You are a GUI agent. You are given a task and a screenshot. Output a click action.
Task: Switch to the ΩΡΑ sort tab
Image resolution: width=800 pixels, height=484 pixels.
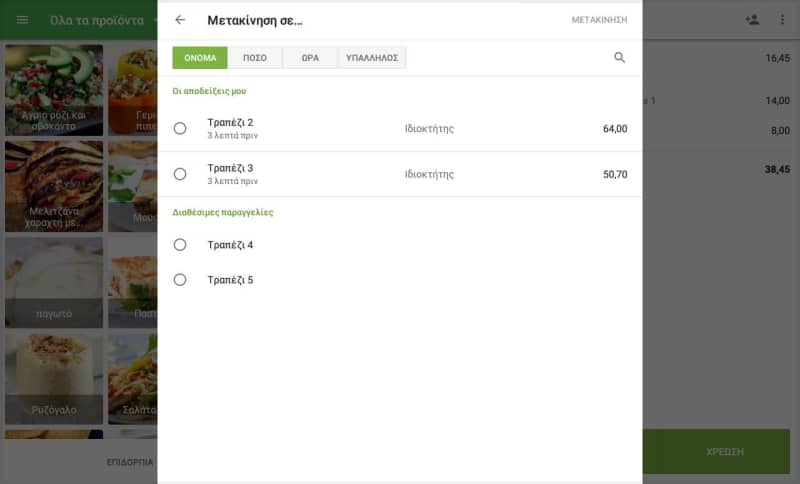tap(310, 58)
